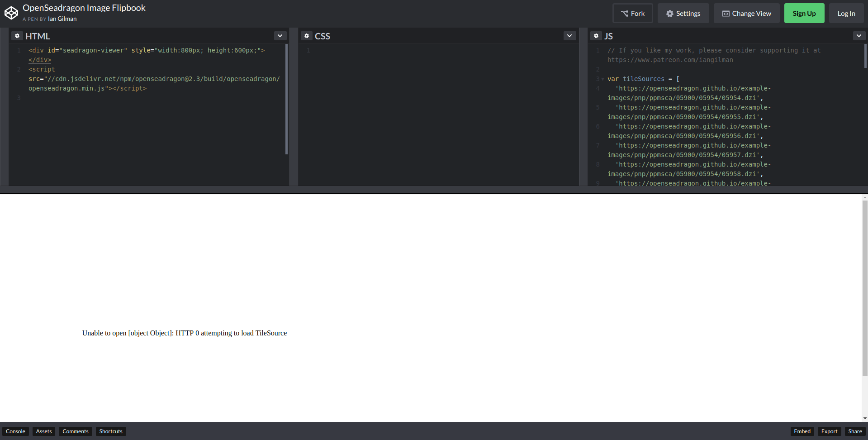868x440 pixels.
Task: Collapse line 3 of the JS code
Action: click(602, 79)
